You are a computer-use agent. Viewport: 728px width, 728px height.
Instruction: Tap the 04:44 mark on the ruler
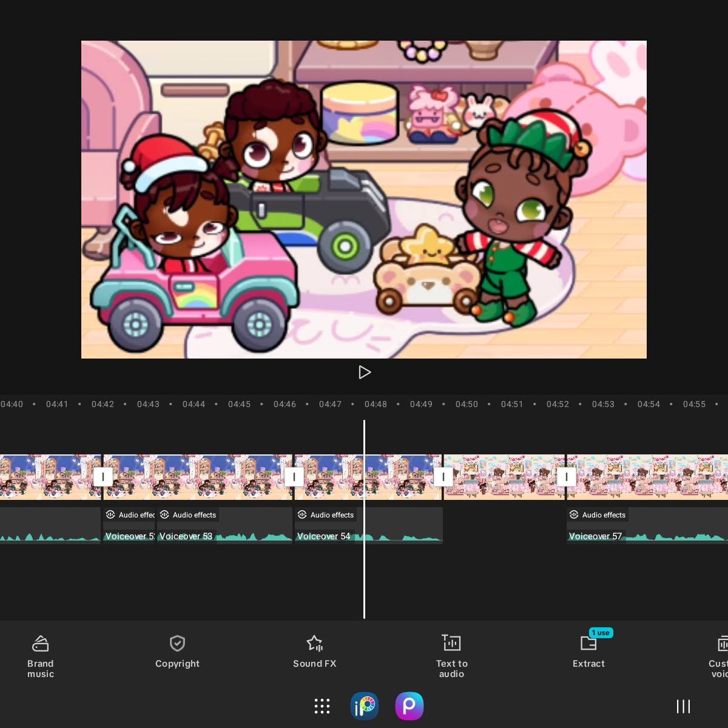point(194,404)
